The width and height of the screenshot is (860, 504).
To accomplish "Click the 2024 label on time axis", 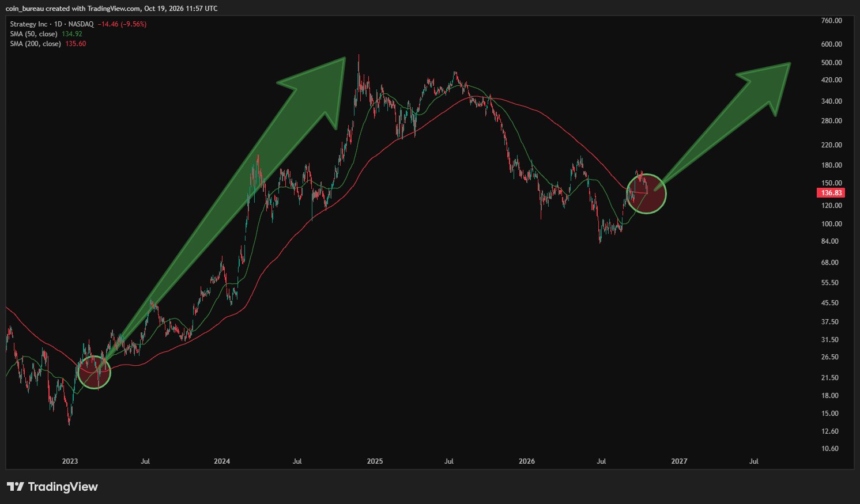I will (x=222, y=461).
